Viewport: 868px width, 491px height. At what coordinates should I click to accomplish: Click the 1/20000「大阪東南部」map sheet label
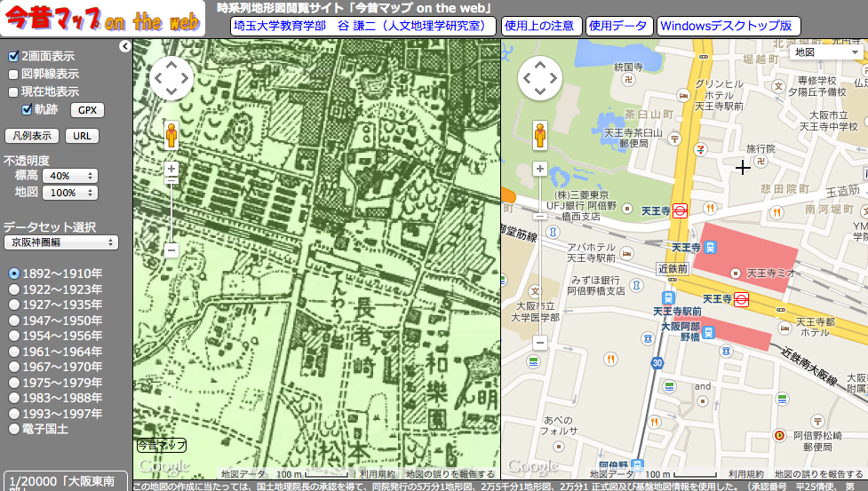pyautogui.click(x=66, y=482)
